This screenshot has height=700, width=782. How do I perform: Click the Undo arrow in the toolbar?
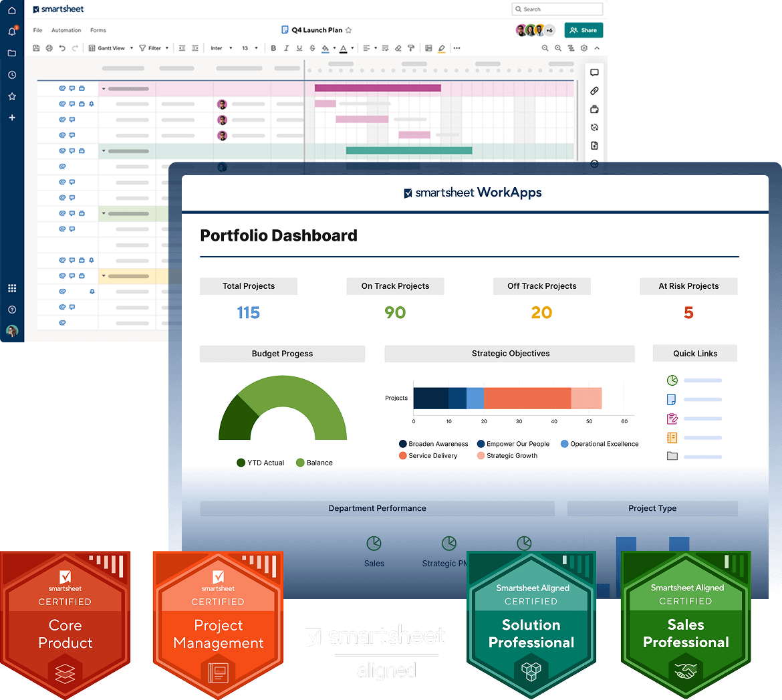62,48
